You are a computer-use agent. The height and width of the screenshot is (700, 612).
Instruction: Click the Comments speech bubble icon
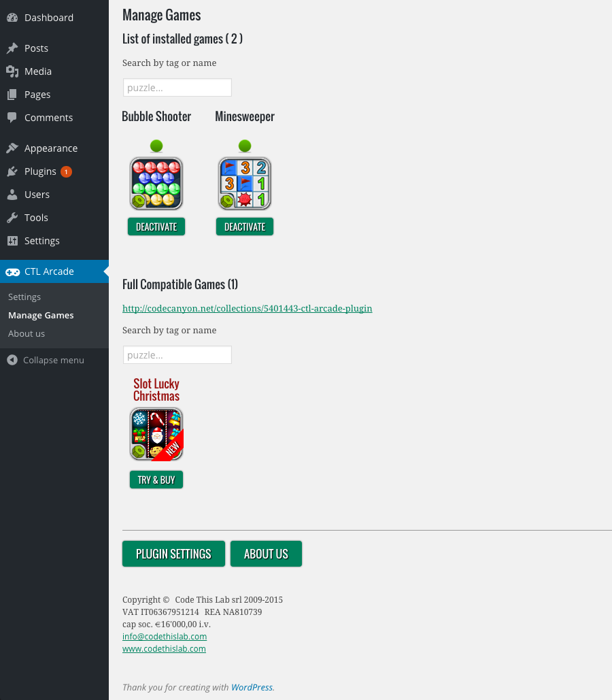pyautogui.click(x=12, y=118)
